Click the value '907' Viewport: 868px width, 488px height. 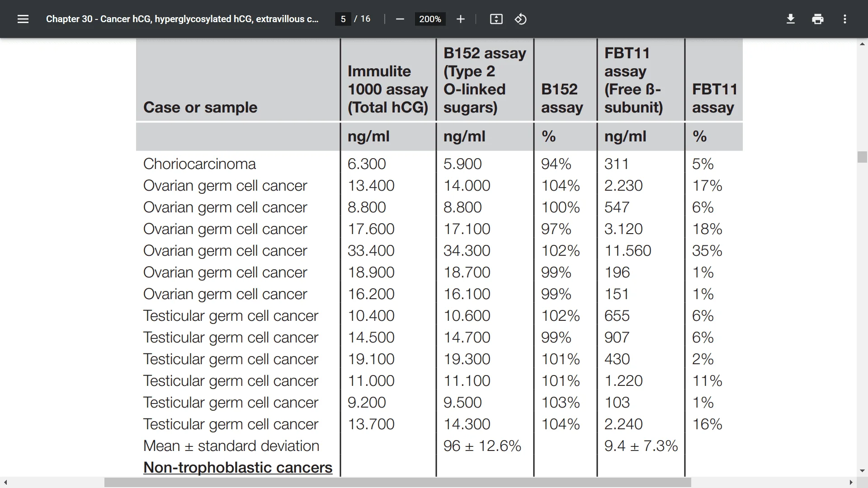point(617,337)
